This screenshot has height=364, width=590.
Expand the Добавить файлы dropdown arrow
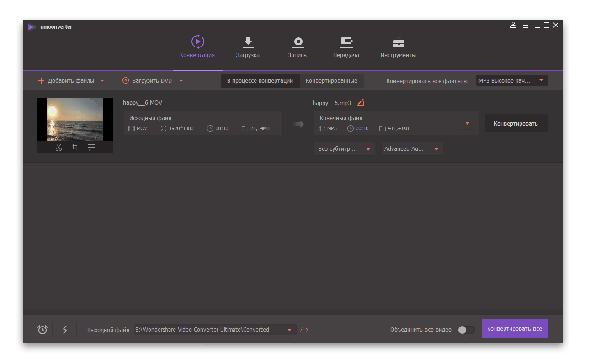pos(102,81)
